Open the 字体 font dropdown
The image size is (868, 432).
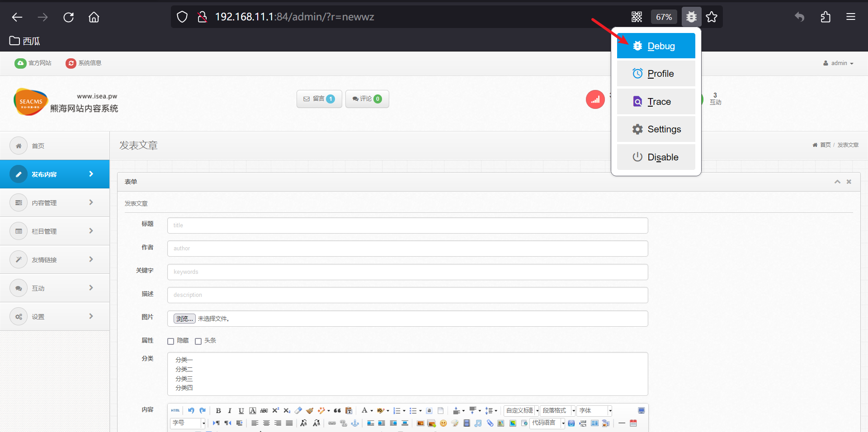594,410
